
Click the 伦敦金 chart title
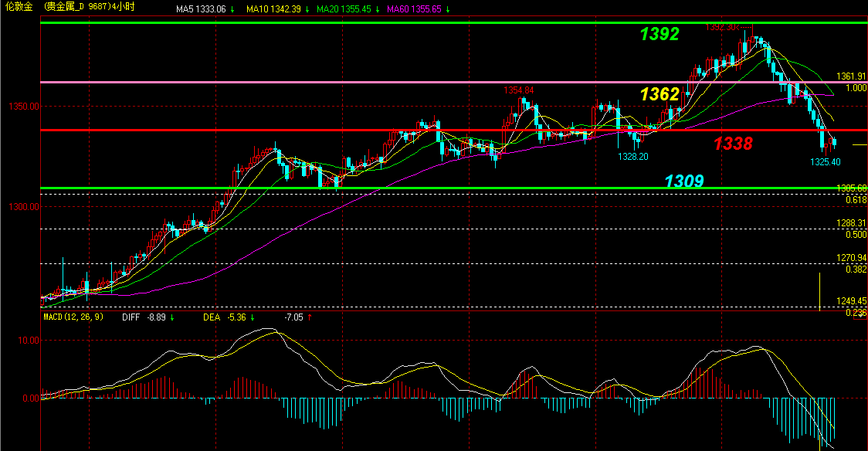19,7
